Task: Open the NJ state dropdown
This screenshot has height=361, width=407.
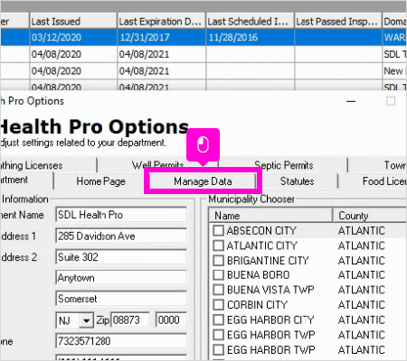Action: [x=86, y=321]
